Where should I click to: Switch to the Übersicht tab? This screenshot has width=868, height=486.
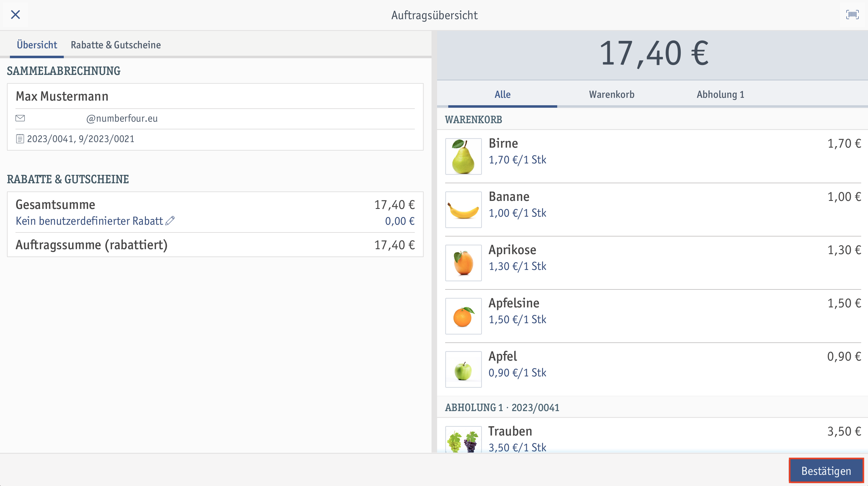(x=37, y=45)
